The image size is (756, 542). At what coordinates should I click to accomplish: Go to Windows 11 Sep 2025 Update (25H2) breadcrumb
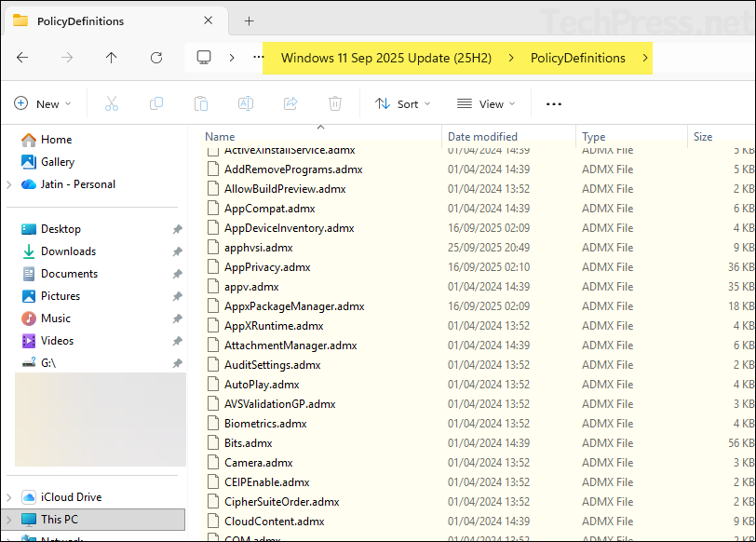(387, 58)
